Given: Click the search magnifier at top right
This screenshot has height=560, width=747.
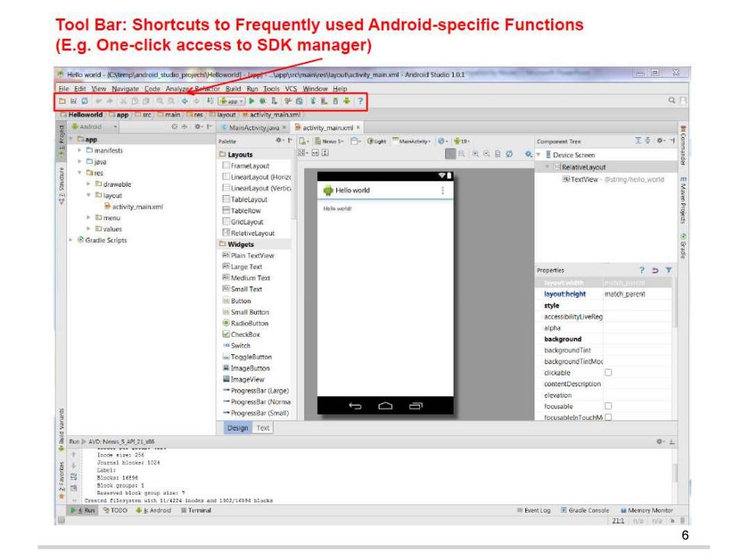Looking at the screenshot, I should pyautogui.click(x=672, y=100).
